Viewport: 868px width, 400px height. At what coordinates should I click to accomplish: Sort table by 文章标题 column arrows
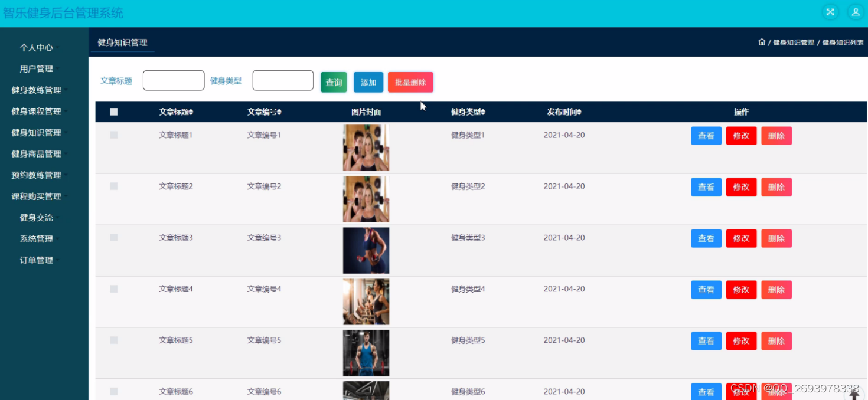(191, 112)
